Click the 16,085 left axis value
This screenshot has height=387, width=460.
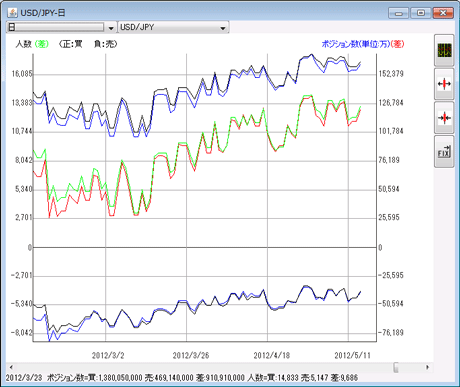coord(22,74)
